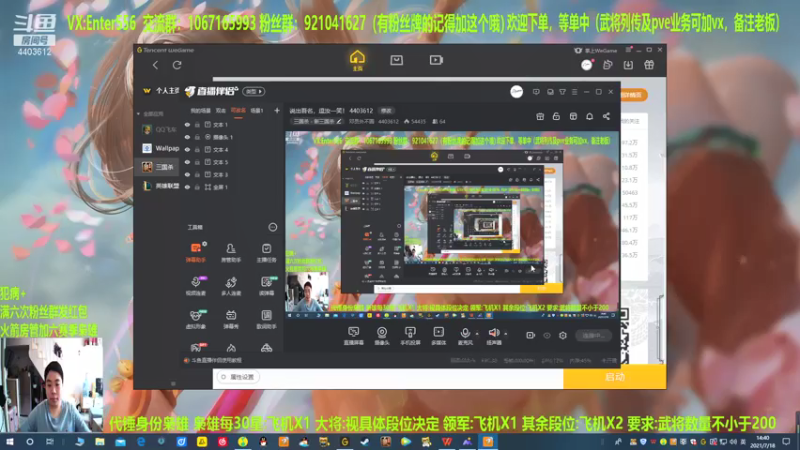The width and height of the screenshot is (800, 450).
Task: Select 英雄联盟 in the app list
Action: [160, 186]
